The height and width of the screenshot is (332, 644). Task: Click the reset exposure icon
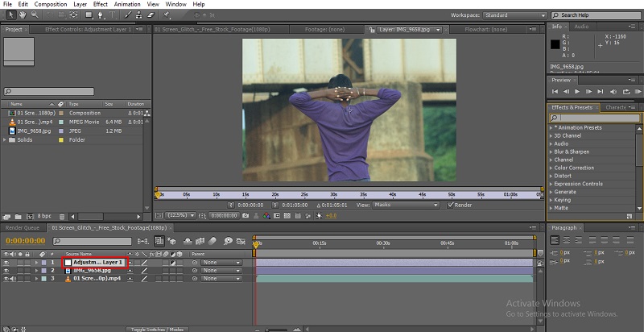319,215
